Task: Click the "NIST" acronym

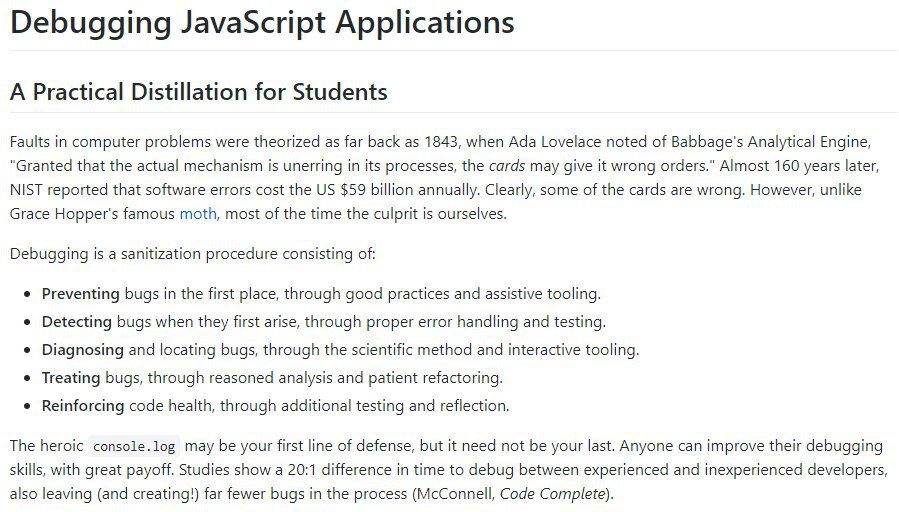Action: [27, 190]
